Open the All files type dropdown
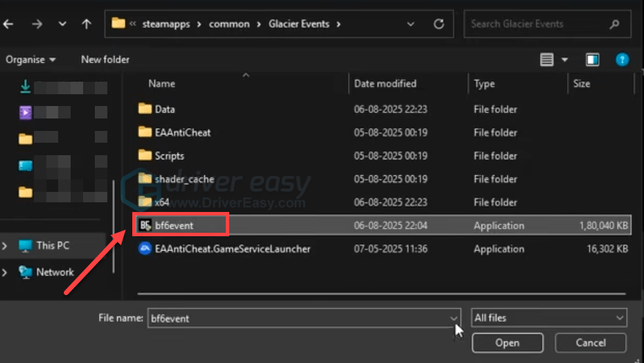 coord(549,318)
